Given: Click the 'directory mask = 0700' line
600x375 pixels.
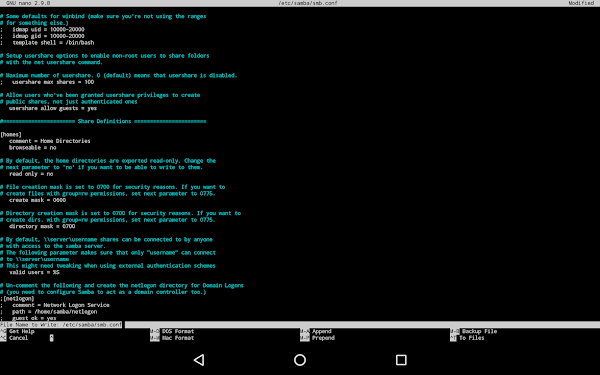Looking at the screenshot, I should click(42, 227).
